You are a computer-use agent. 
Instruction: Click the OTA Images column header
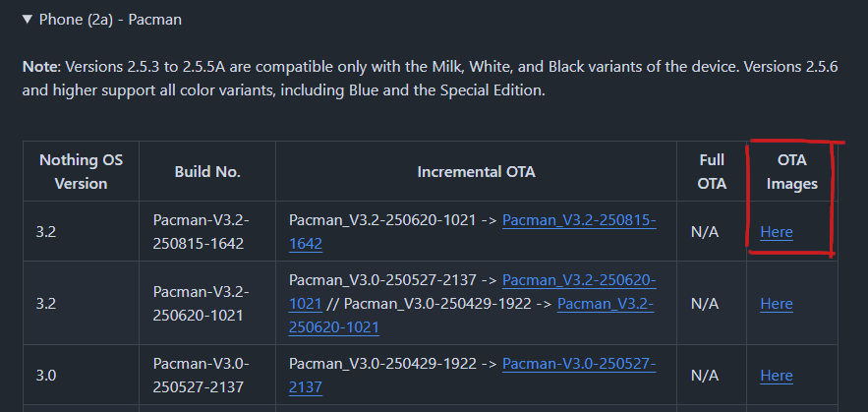791,172
